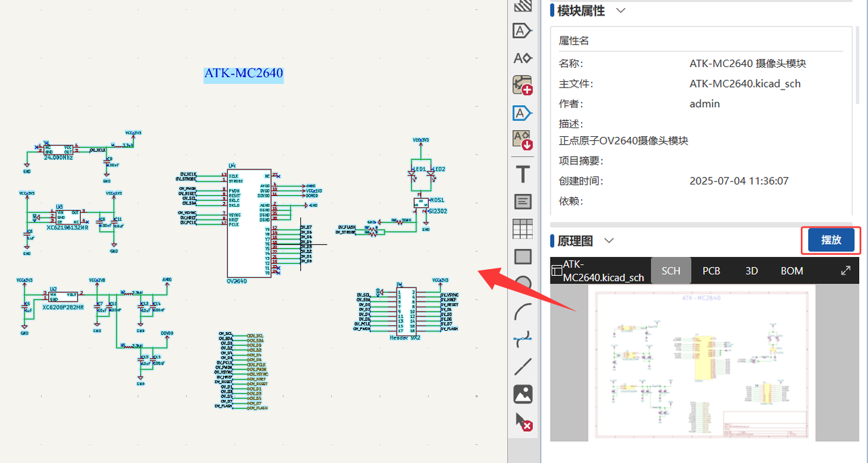The width and height of the screenshot is (868, 463).
Task: Select the Add Hierarchical Sheet tool
Action: [523, 85]
